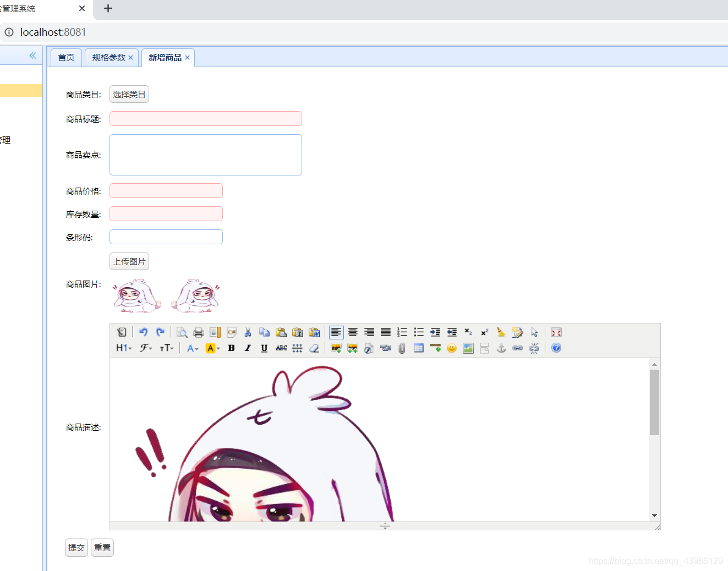728x571 pixels.
Task: Submit form with 提交 button
Action: 76,547
